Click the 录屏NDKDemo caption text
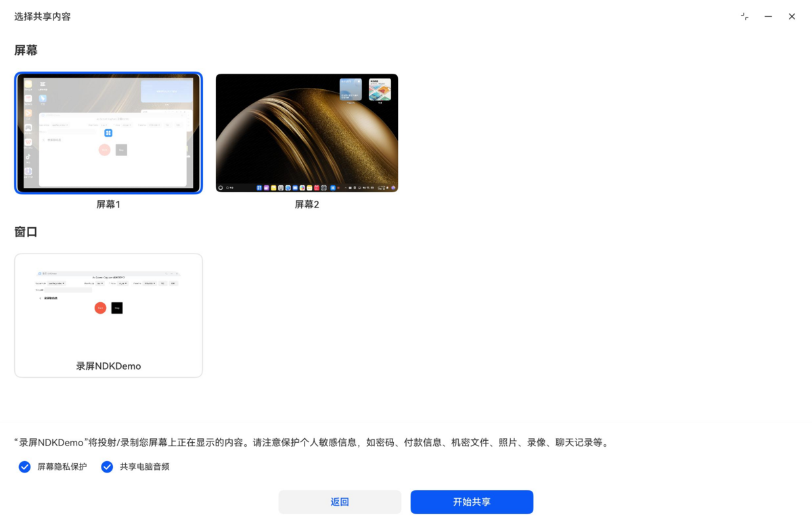Viewport: 812px width, 528px height. 108,366
